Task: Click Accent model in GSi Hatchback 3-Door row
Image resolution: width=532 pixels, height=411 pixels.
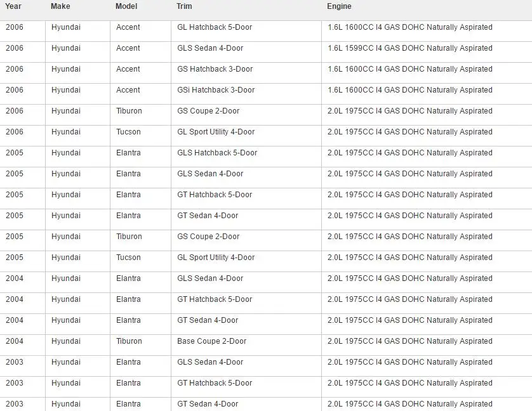Action: [128, 90]
